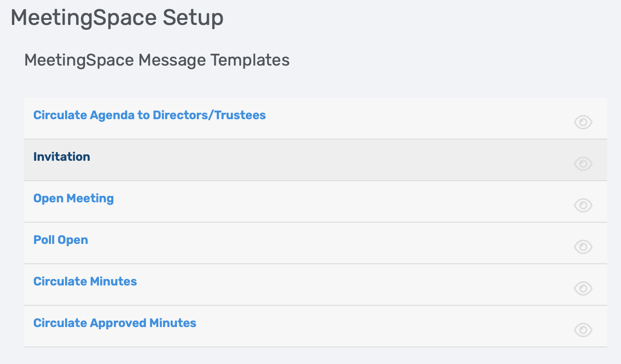
Task: Go to the Poll Open template link
Action: [61, 240]
